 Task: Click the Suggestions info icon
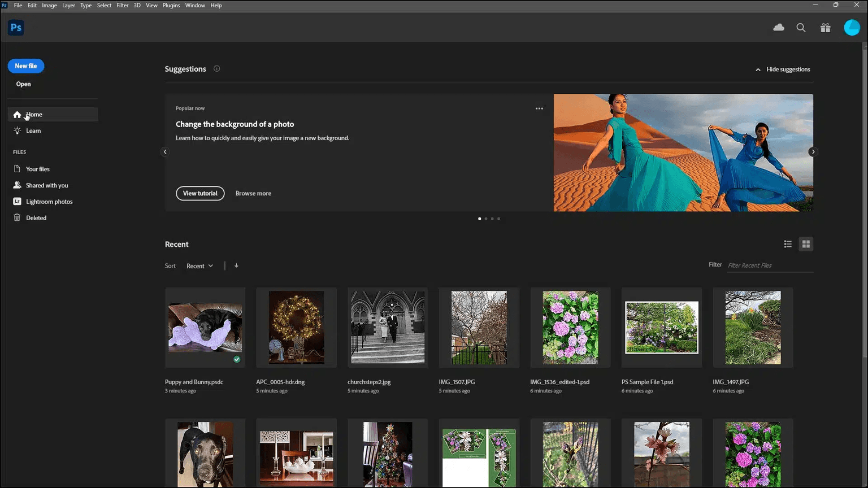(216, 69)
